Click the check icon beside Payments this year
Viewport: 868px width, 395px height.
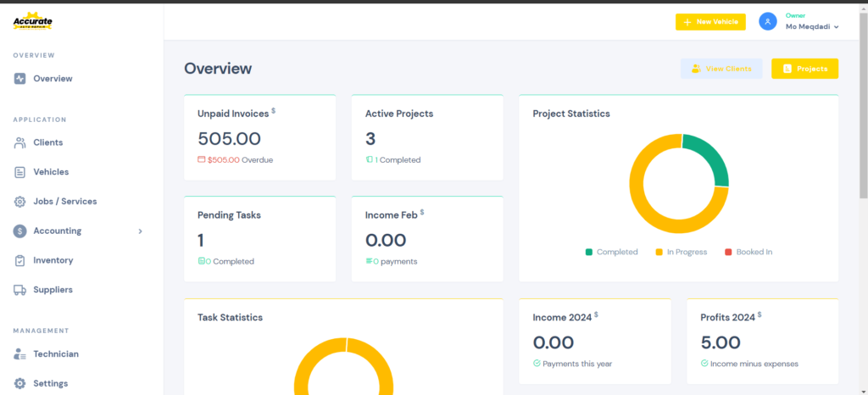(537, 364)
